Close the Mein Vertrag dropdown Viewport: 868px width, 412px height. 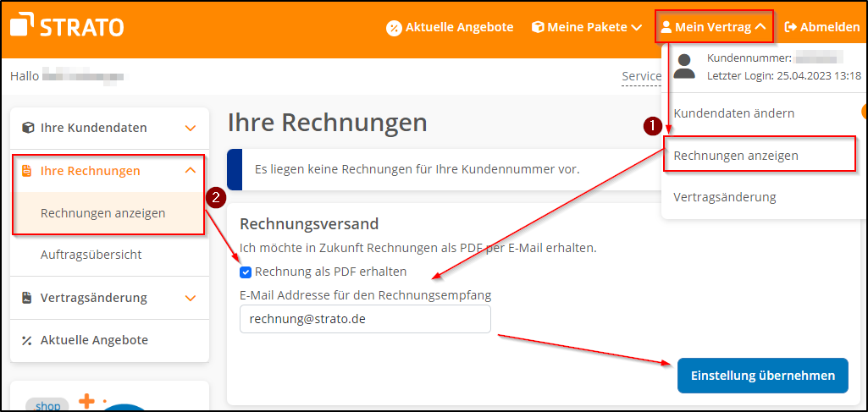(714, 26)
